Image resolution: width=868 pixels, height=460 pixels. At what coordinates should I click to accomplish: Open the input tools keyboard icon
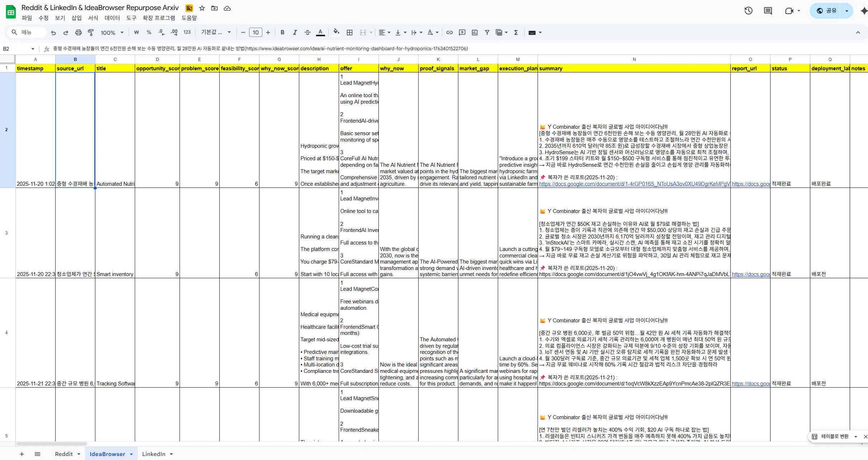click(x=532, y=33)
